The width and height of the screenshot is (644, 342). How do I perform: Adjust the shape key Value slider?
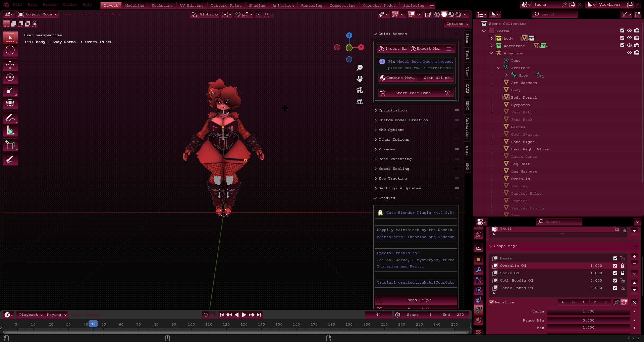coord(588,311)
